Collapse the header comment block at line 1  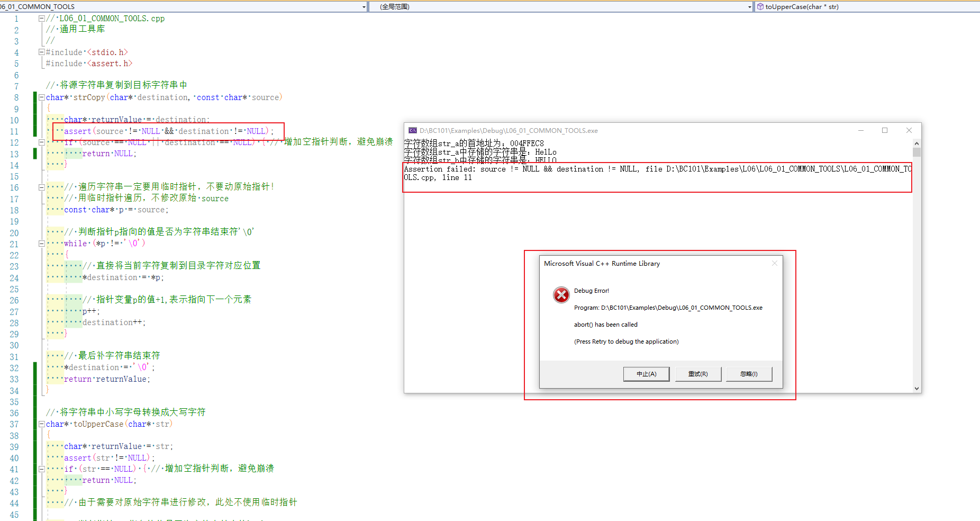pyautogui.click(x=41, y=17)
